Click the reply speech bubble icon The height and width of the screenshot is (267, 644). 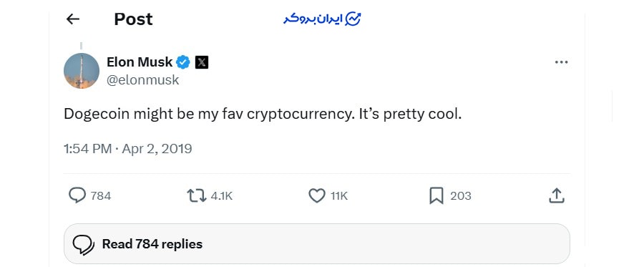(x=77, y=195)
